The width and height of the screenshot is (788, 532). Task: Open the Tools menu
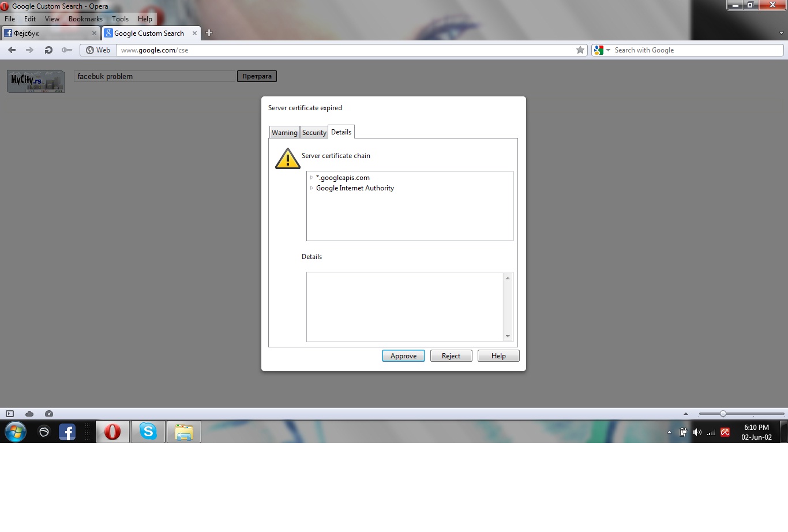coord(120,19)
